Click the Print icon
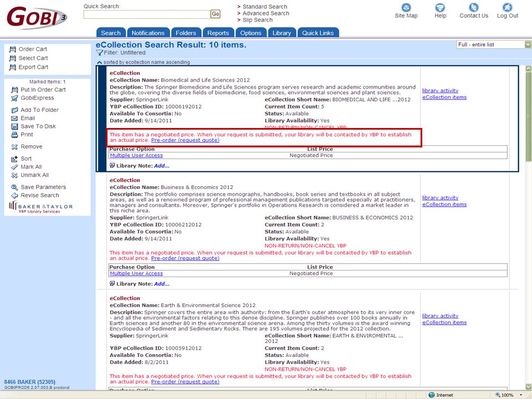 coord(14,135)
